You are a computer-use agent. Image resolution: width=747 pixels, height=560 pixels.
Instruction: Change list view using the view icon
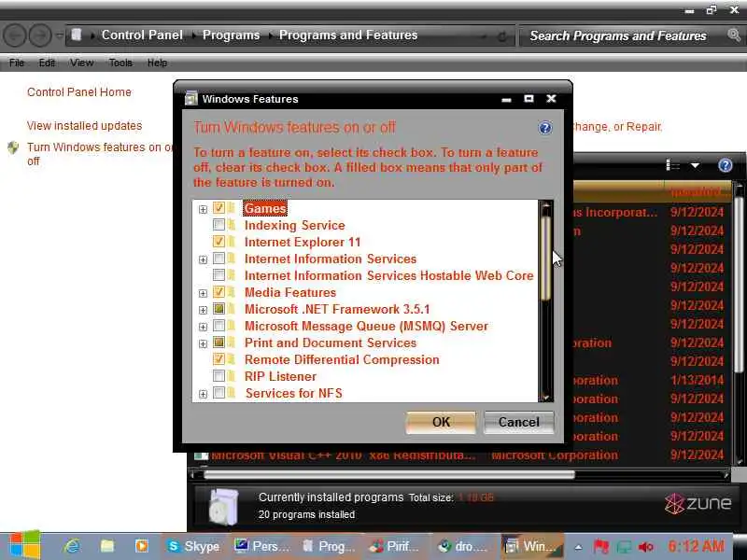tap(672, 165)
